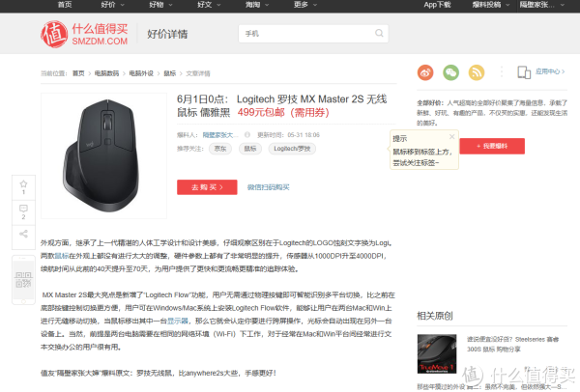Open comments via the speech bubble icon

point(23,209)
